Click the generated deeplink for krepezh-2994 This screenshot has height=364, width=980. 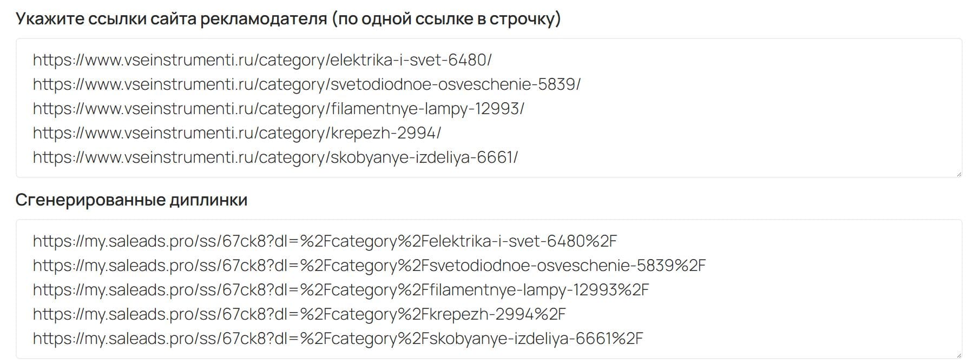point(299,314)
